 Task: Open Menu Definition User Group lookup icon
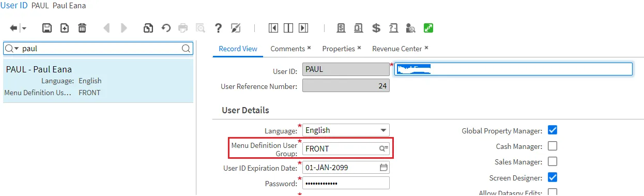(x=384, y=148)
